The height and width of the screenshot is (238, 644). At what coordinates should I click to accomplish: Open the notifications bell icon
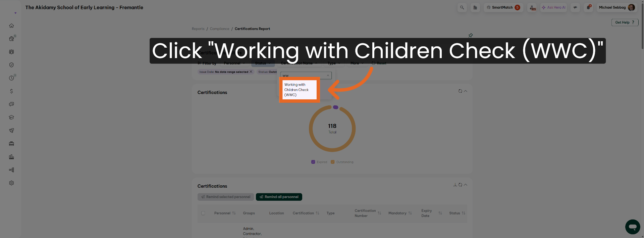click(589, 7)
